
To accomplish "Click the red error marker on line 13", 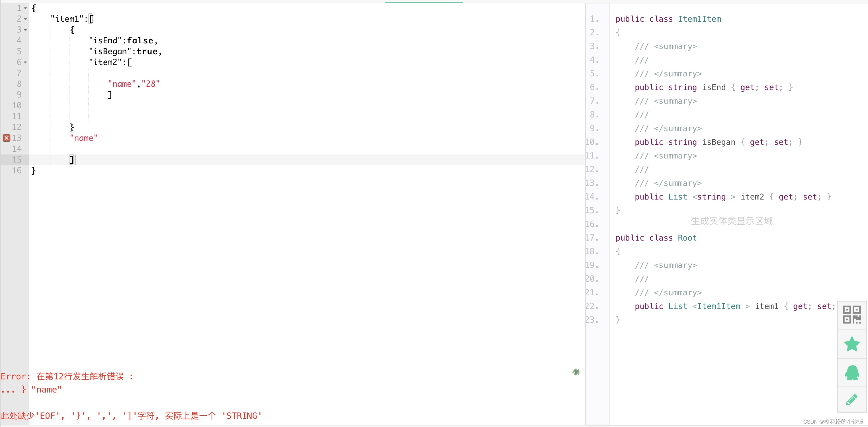I will 6,138.
